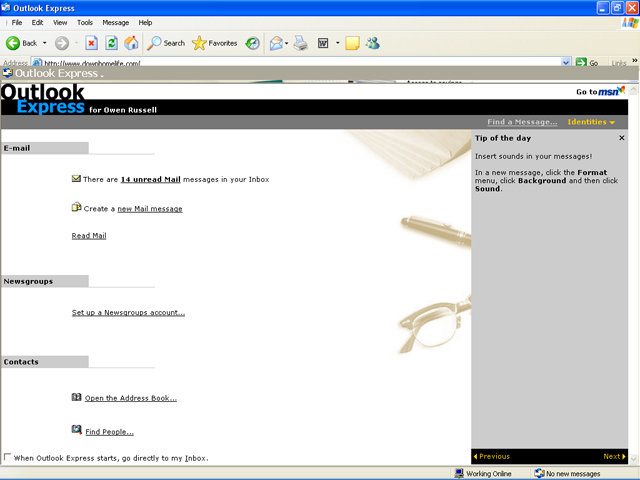Click the E-mail section header
The width and height of the screenshot is (640, 480).
[x=45, y=148]
